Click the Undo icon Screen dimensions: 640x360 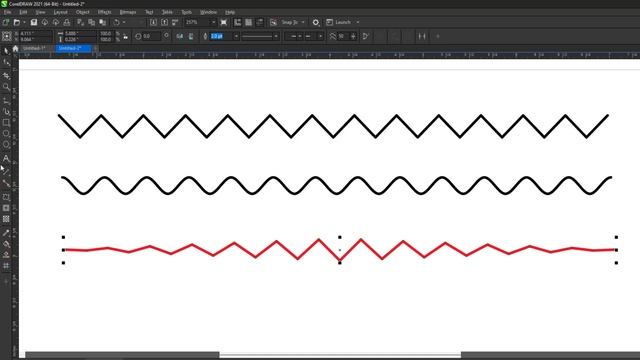(x=117, y=22)
